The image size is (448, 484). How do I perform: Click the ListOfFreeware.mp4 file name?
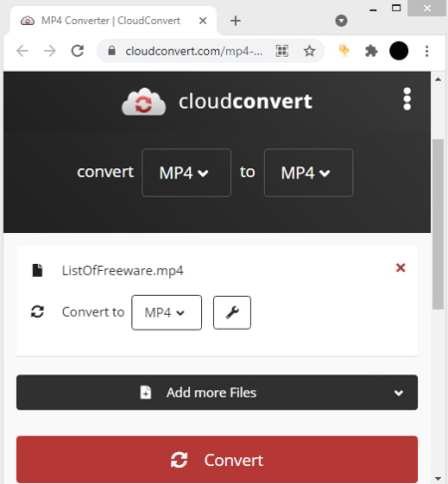(x=122, y=271)
